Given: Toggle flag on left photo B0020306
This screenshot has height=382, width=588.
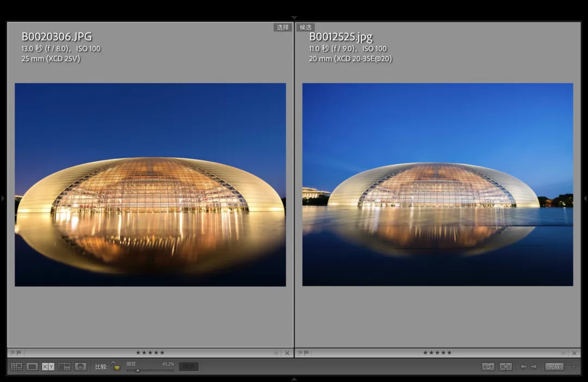Looking at the screenshot, I should (12, 353).
